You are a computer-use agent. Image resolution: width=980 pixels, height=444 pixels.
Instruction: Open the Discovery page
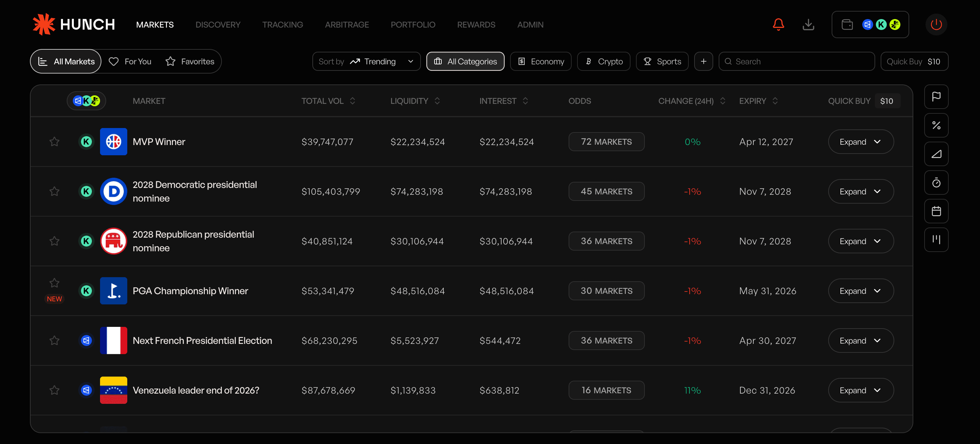click(218, 25)
